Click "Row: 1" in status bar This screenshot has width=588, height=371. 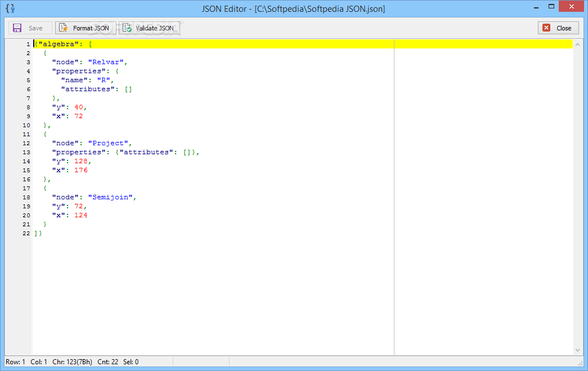pos(15,362)
